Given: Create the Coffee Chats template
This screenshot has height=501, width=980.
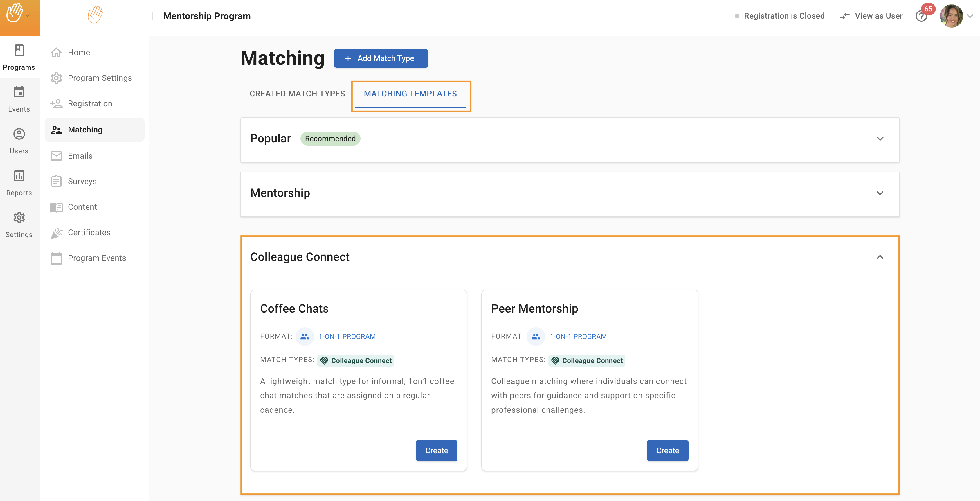Looking at the screenshot, I should pos(436,450).
